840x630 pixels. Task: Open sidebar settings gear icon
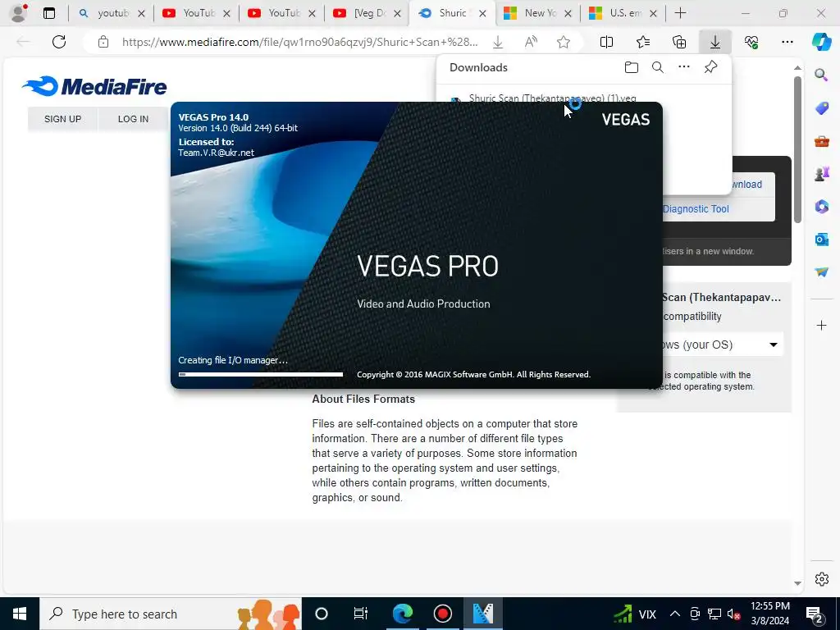(x=821, y=579)
